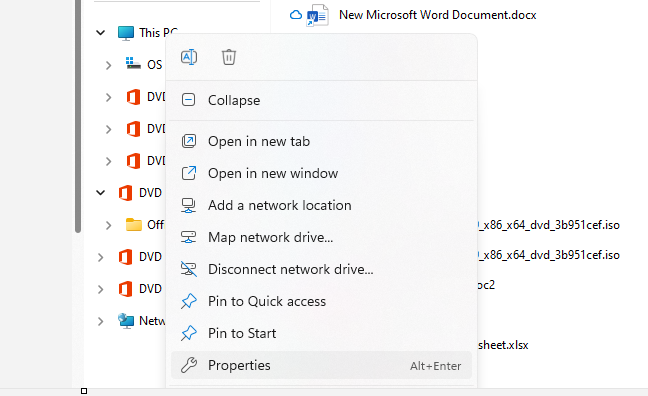Choose Disconnect network drive...
This screenshot has width=648, height=396.
[321, 269]
